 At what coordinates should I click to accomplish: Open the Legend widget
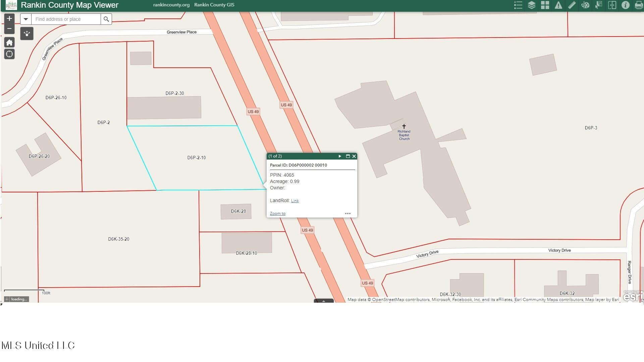pos(518,5)
